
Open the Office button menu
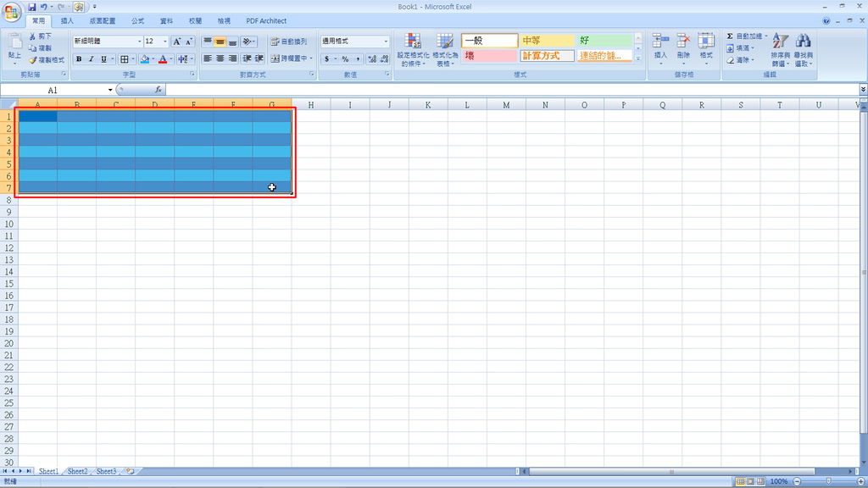pos(11,11)
